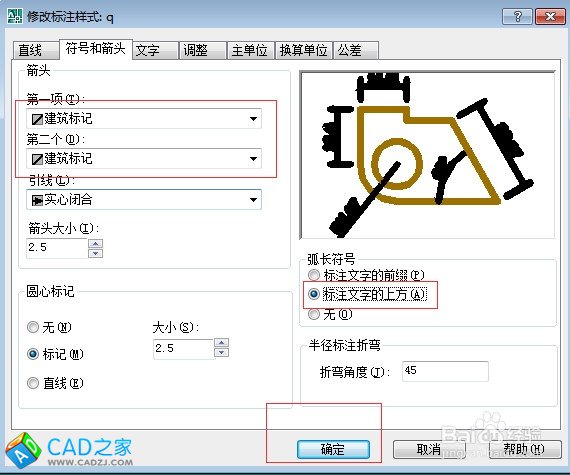Switch to the 主单位 tab
Screen dimensions: 570x475
pyautogui.click(x=250, y=50)
